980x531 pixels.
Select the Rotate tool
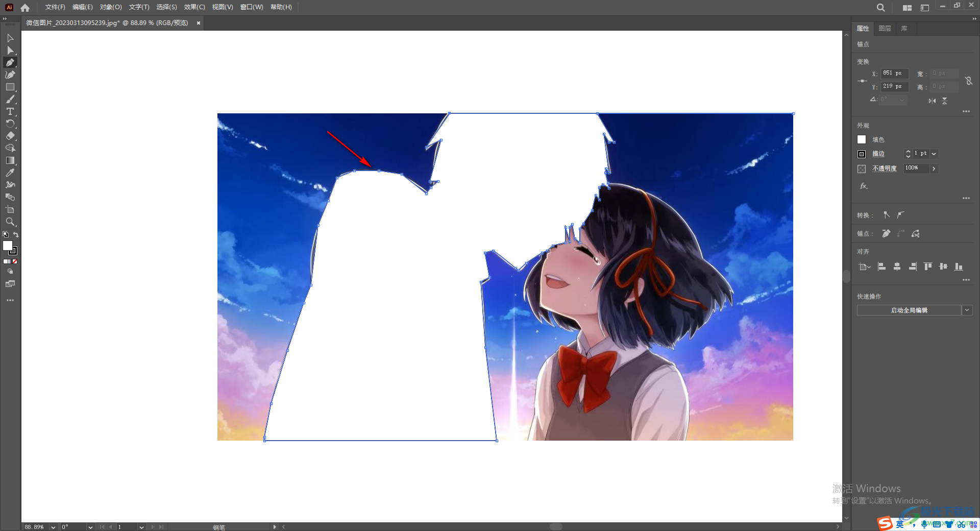10,124
